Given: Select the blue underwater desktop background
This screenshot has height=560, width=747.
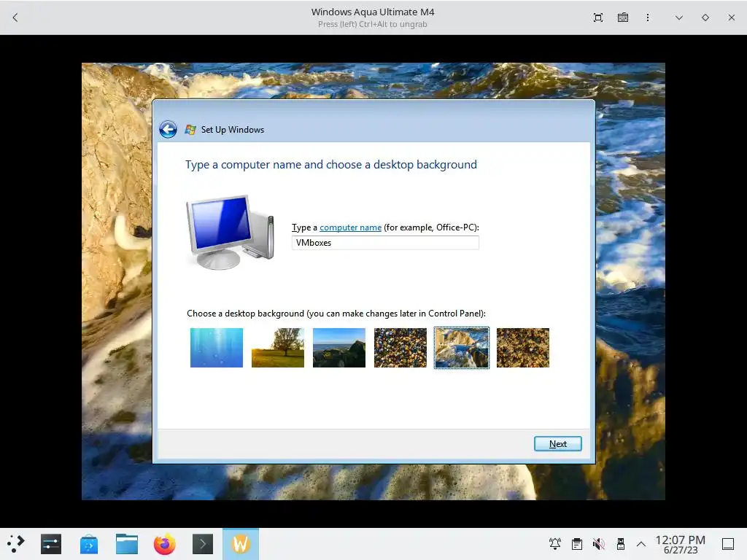Looking at the screenshot, I should point(216,348).
